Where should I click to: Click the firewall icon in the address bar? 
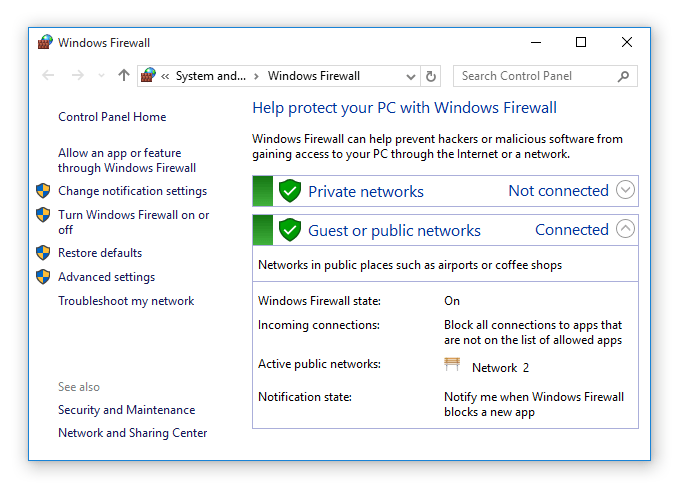pyautogui.click(x=149, y=76)
